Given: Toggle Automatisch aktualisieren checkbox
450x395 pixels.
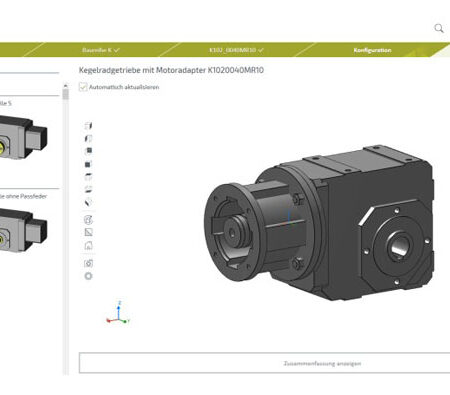Looking at the screenshot, I should click(x=83, y=87).
